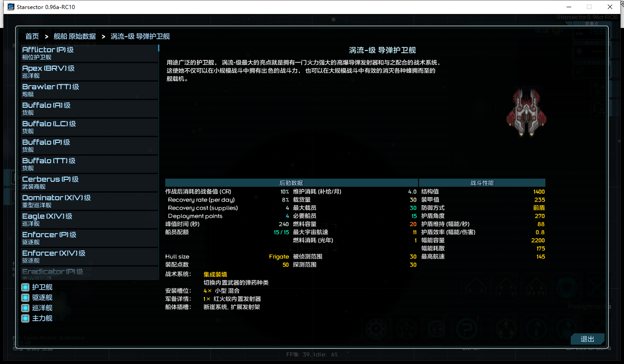624x364 pixels.
Task: Select Cerberus (P) 级 armed merchant ship
Action: [89, 183]
